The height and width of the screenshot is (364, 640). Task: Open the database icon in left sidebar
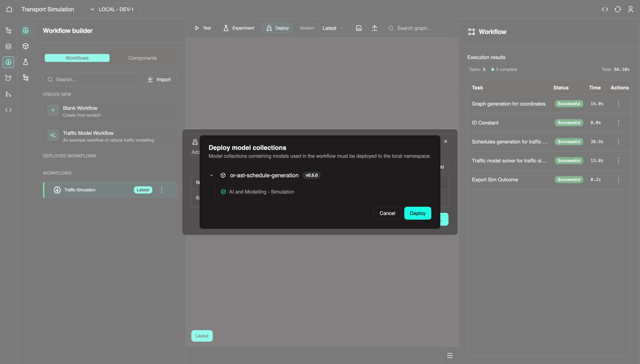[x=9, y=46]
